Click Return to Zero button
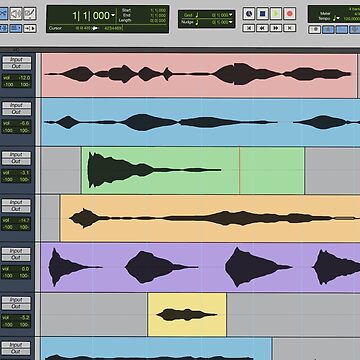The image size is (360, 360). coord(249,28)
